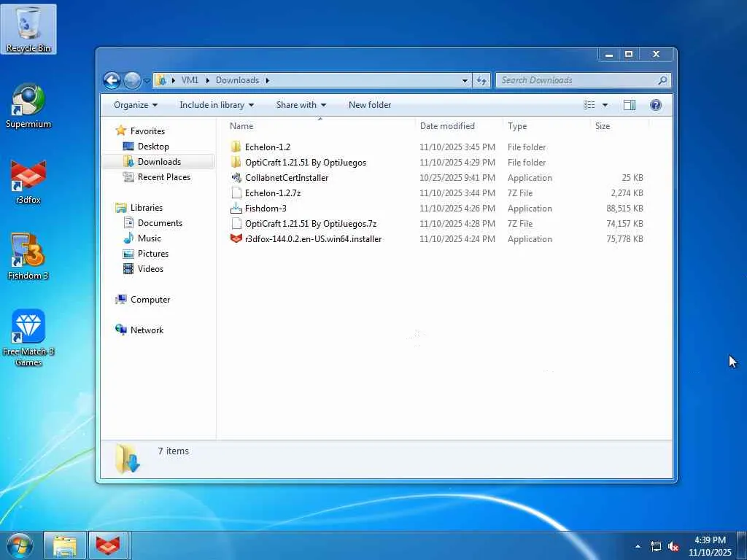The height and width of the screenshot is (560, 747).
Task: Select OptiCraft 1.21.51 By OptiJuegos.7z file
Action: coord(311,223)
